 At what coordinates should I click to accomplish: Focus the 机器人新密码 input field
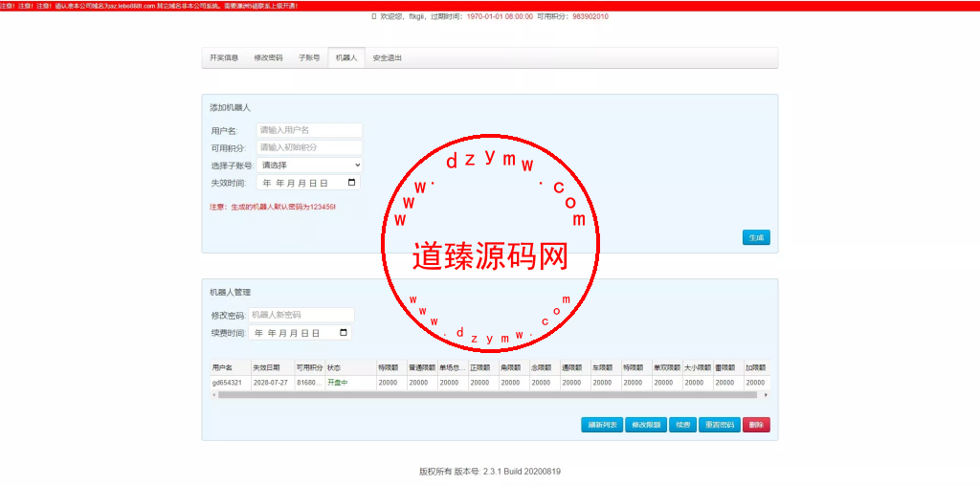tap(301, 315)
